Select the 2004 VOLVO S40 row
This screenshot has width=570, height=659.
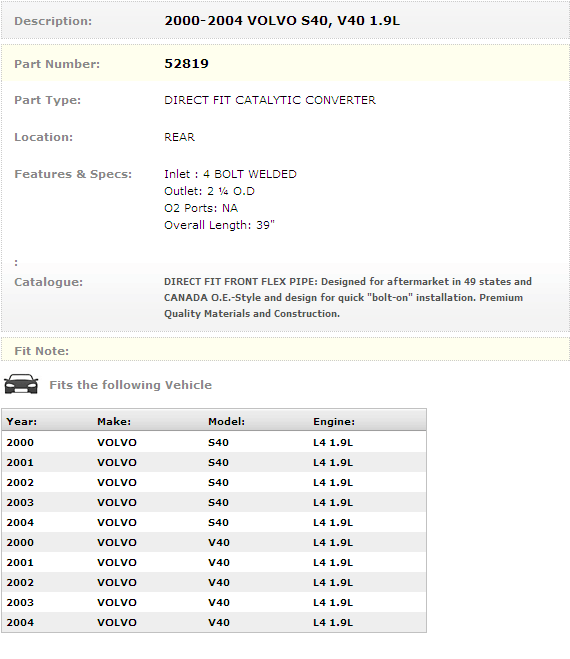click(x=214, y=522)
